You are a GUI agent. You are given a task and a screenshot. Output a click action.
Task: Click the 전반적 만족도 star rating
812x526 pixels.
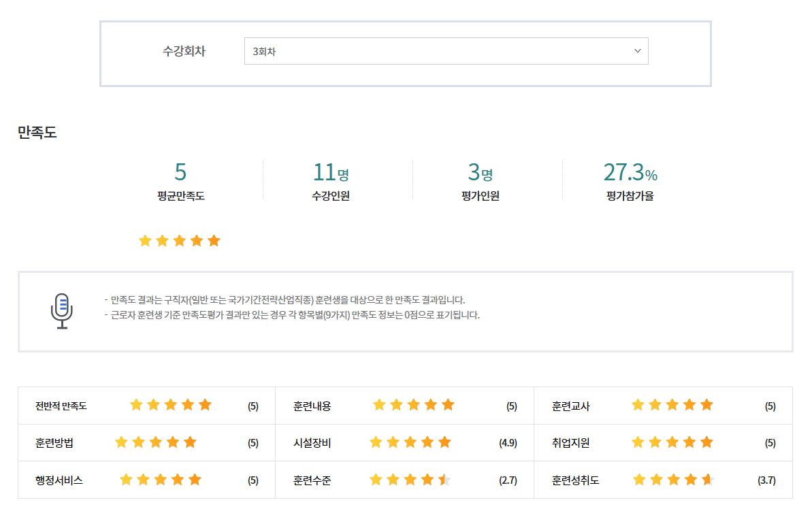click(171, 406)
